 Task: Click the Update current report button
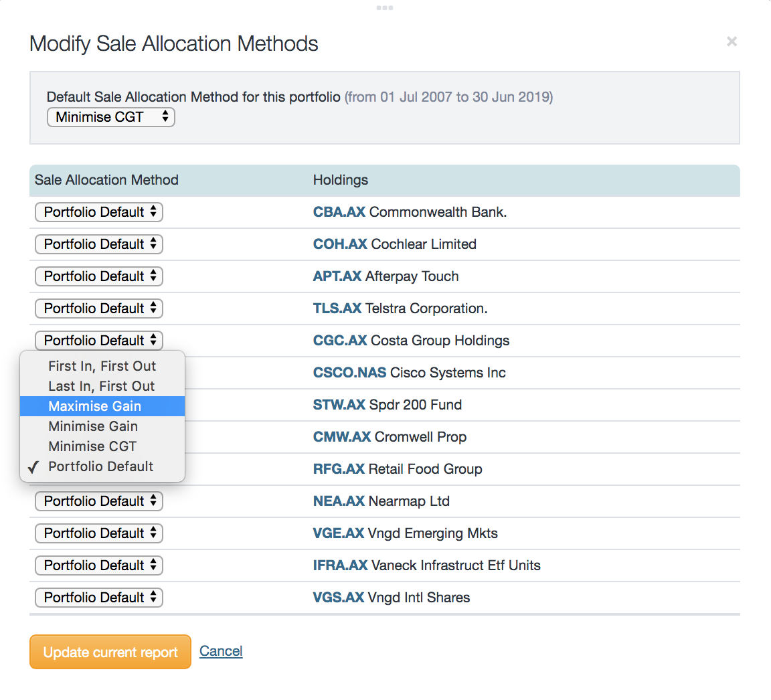click(110, 652)
